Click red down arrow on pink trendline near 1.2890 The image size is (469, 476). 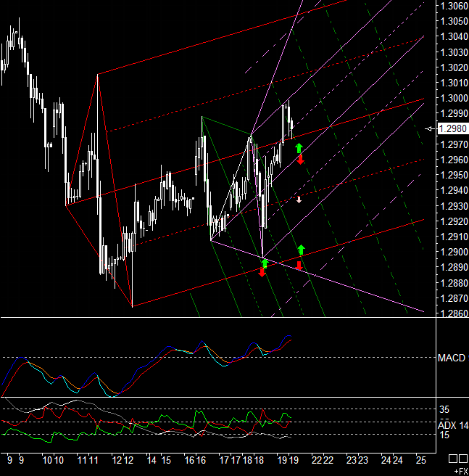click(x=299, y=266)
